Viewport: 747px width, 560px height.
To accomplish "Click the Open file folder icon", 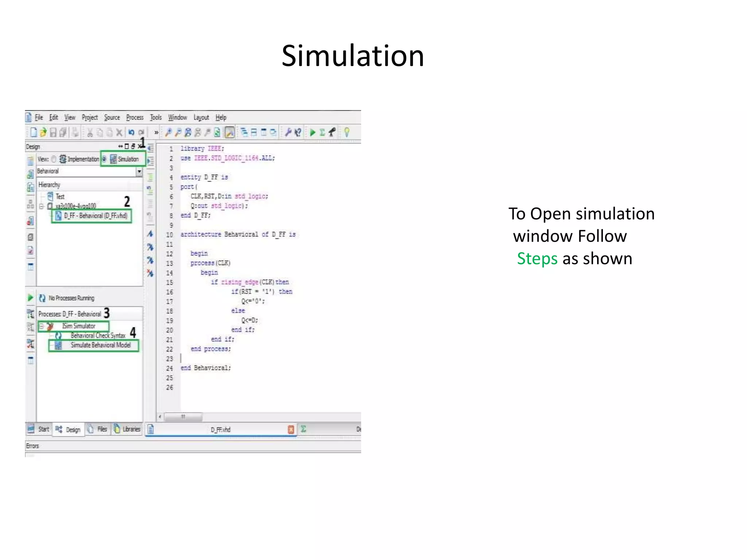I will 43,132.
